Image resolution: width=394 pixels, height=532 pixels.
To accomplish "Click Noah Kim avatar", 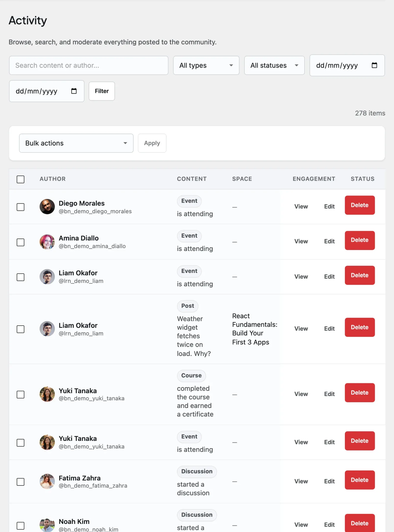I will [47, 525].
